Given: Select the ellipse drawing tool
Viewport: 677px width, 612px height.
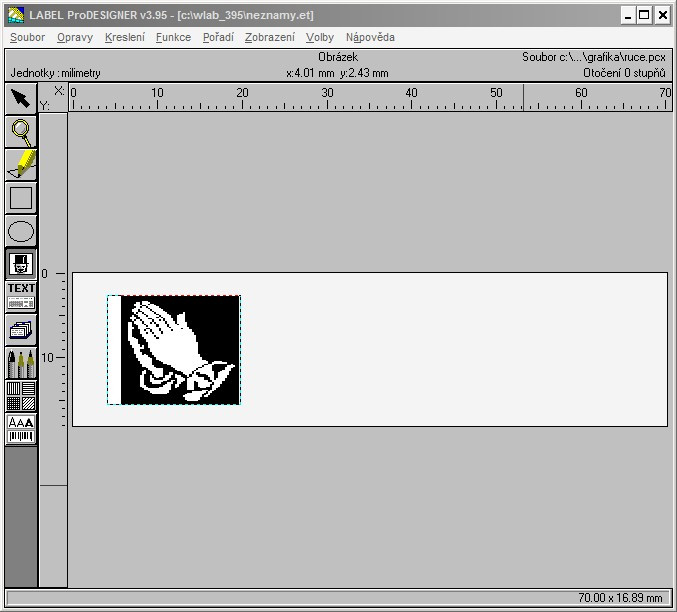Looking at the screenshot, I should 21,231.
